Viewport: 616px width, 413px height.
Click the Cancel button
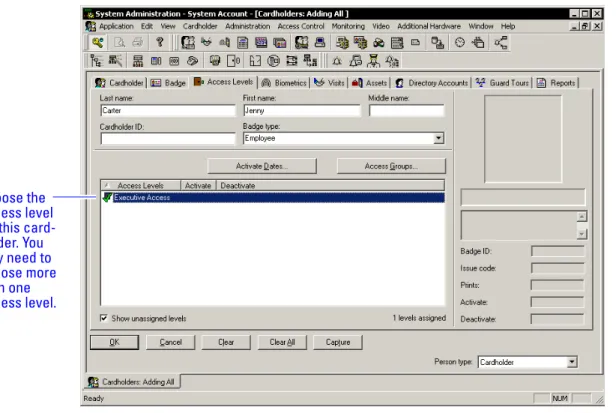[170, 342]
